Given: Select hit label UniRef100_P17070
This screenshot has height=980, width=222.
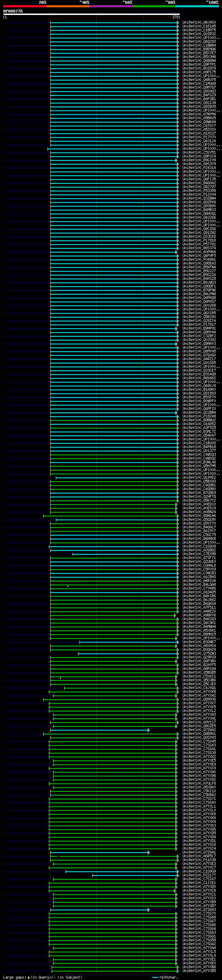Looking at the screenshot, I should pyautogui.click(x=199, y=137).
